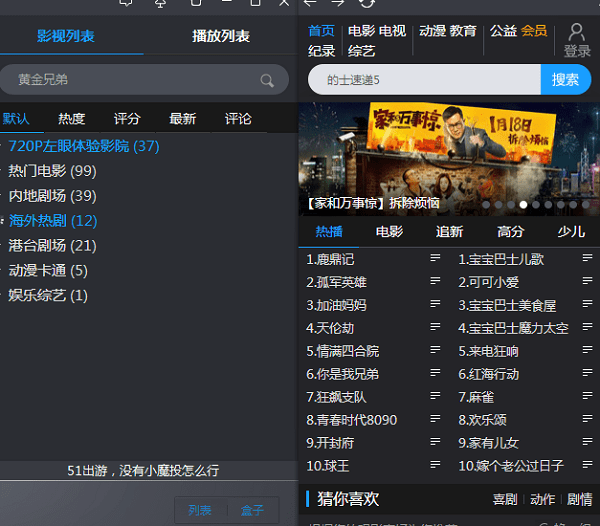Sort list by 热度
Screen dimensions: 600x526
(72, 119)
